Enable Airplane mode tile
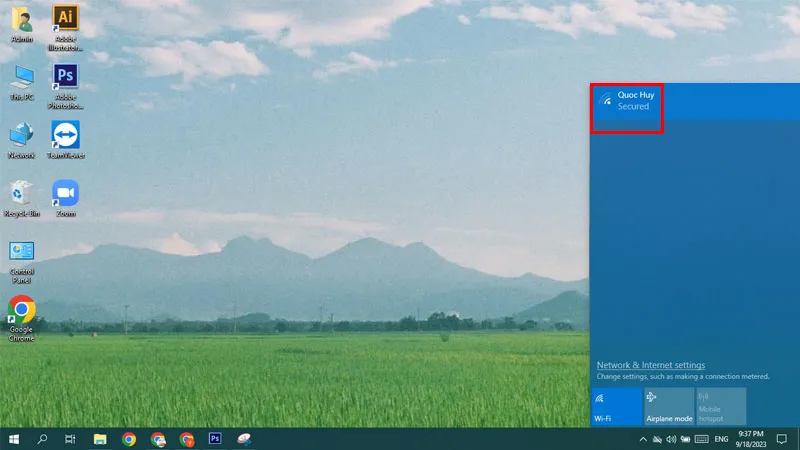This screenshot has width=800, height=450. pyautogui.click(x=669, y=406)
